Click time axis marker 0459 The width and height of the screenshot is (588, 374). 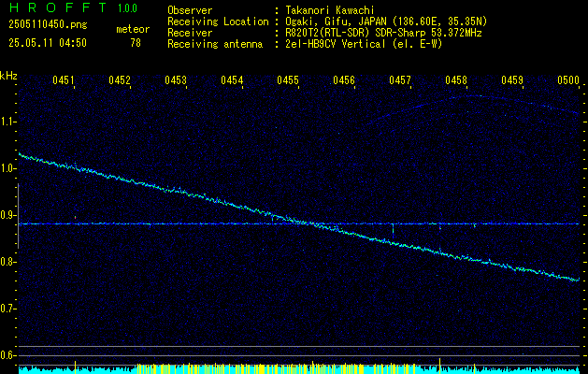click(512, 79)
